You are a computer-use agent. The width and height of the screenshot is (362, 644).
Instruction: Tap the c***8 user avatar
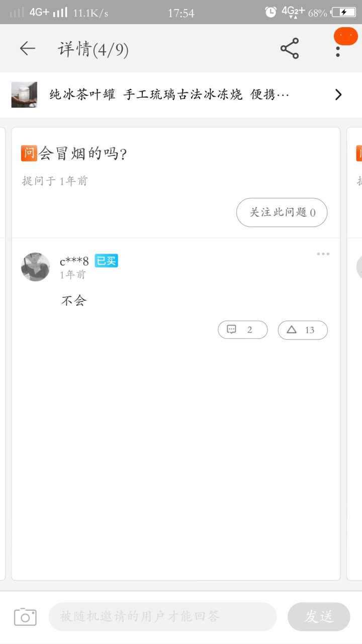click(35, 267)
